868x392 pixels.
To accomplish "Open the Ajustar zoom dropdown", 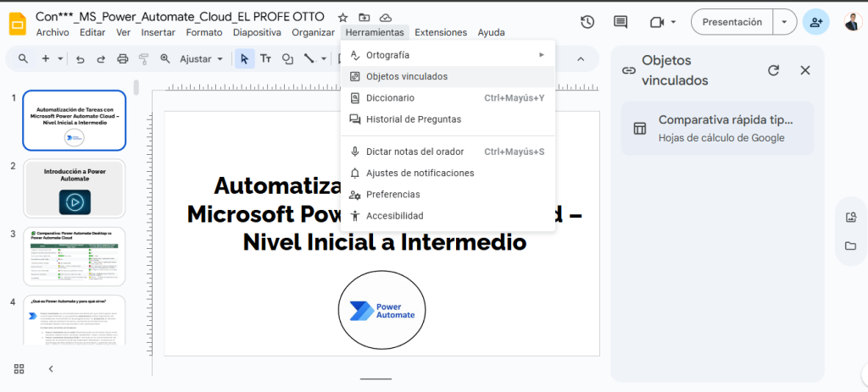I will coord(202,59).
